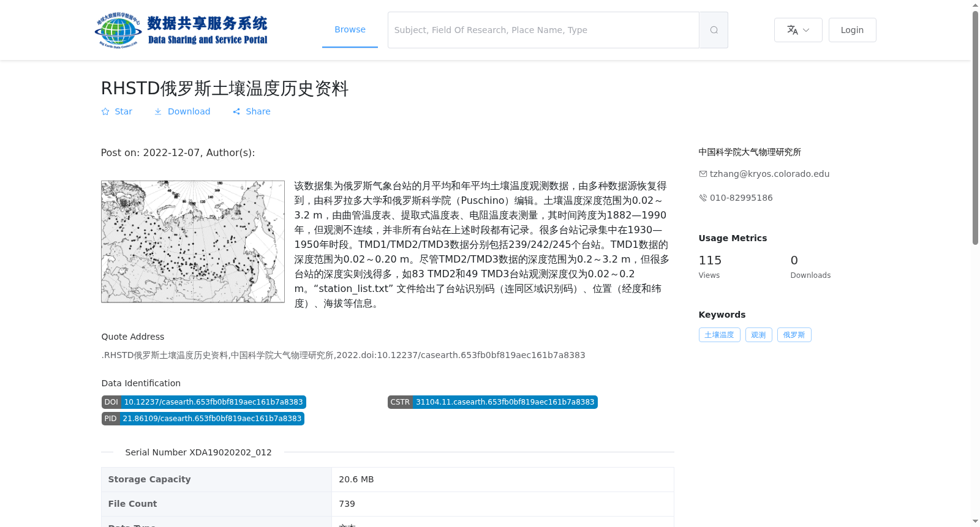The image size is (980, 527).
Task: Click the download arrow icon
Action: pyautogui.click(x=158, y=111)
